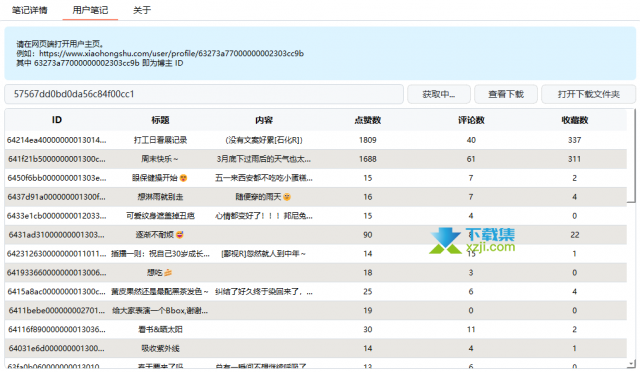This screenshot has height=372, width=640.
Task: Select the row titled 周末快乐~
Action: pos(316,159)
